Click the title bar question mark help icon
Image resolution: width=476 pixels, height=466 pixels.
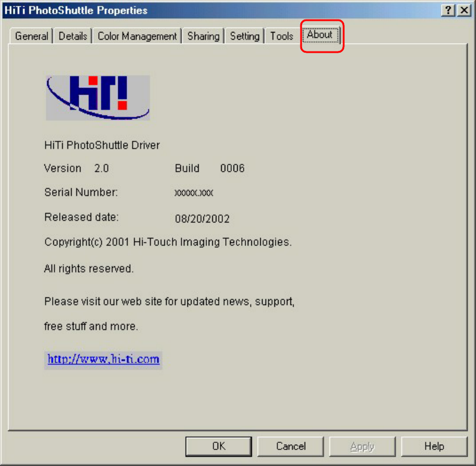[x=448, y=10]
